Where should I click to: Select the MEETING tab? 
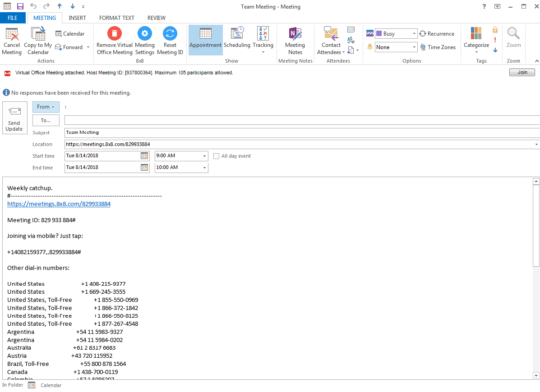click(45, 18)
